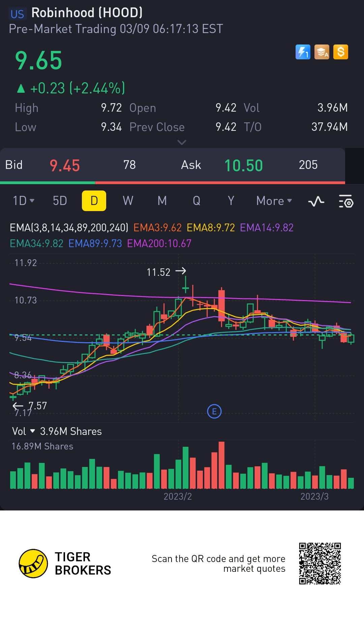The image size is (364, 617).
Task: Tap the EMA3:9.62 value
Action: [x=157, y=228]
